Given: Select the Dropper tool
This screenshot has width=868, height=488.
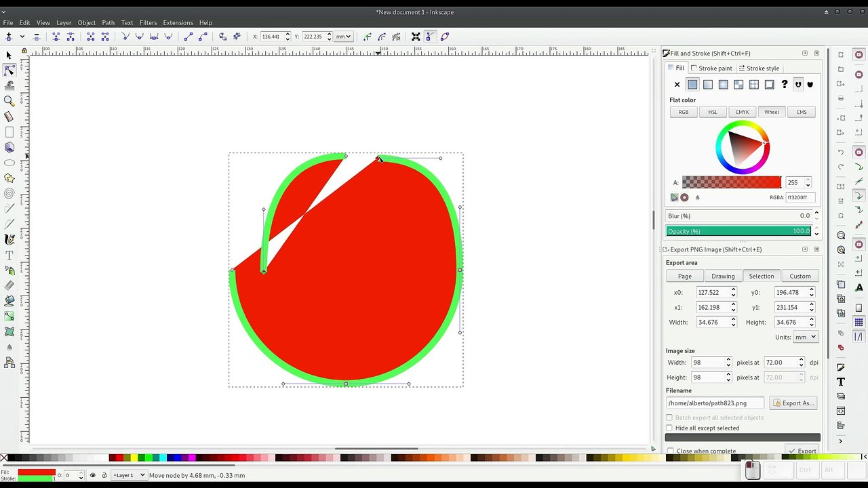Looking at the screenshot, I should [9, 347].
